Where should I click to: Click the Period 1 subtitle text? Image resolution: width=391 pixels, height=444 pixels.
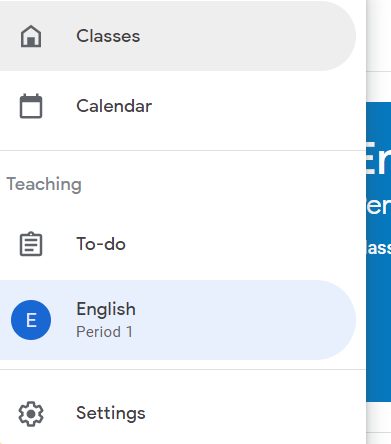pos(104,332)
